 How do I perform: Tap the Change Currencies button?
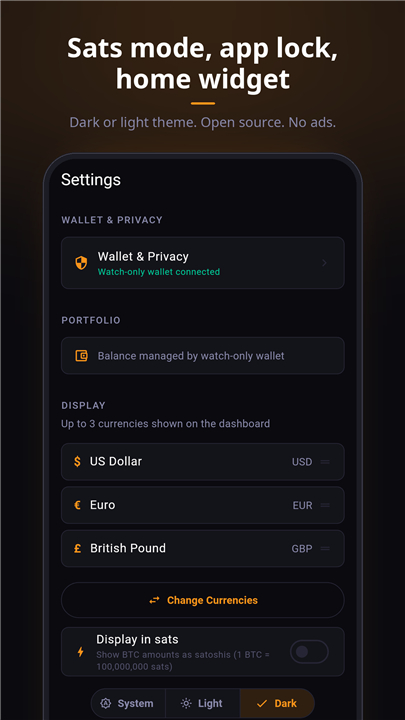pos(202,600)
